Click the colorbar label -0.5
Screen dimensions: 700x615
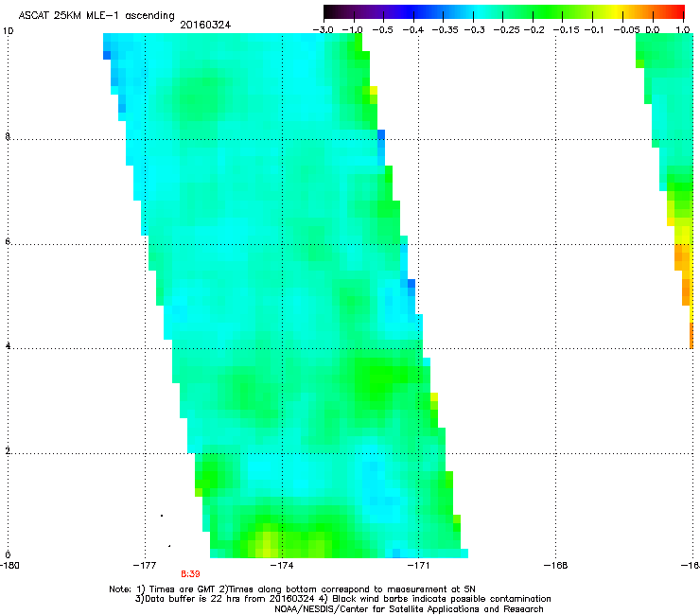[x=382, y=30]
